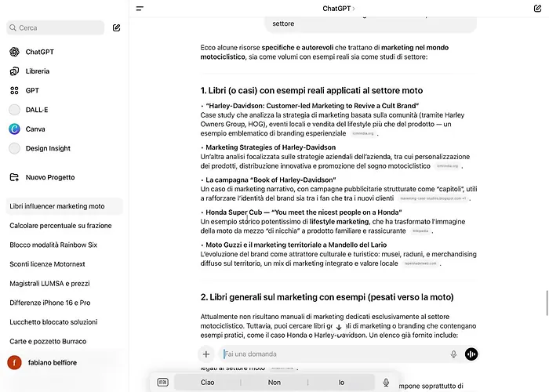Image resolution: width=549 pixels, height=392 pixels.
Task: Open Libreria via its images icon
Action: pyautogui.click(x=14, y=71)
